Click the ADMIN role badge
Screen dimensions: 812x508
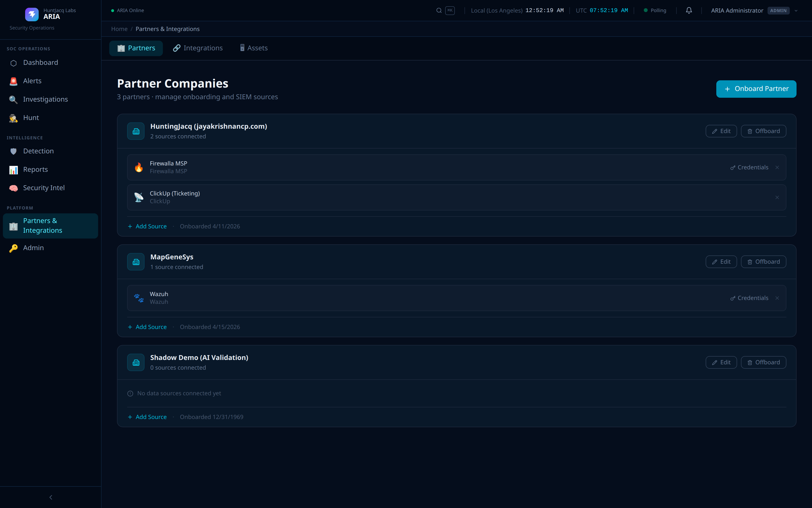(x=778, y=10)
